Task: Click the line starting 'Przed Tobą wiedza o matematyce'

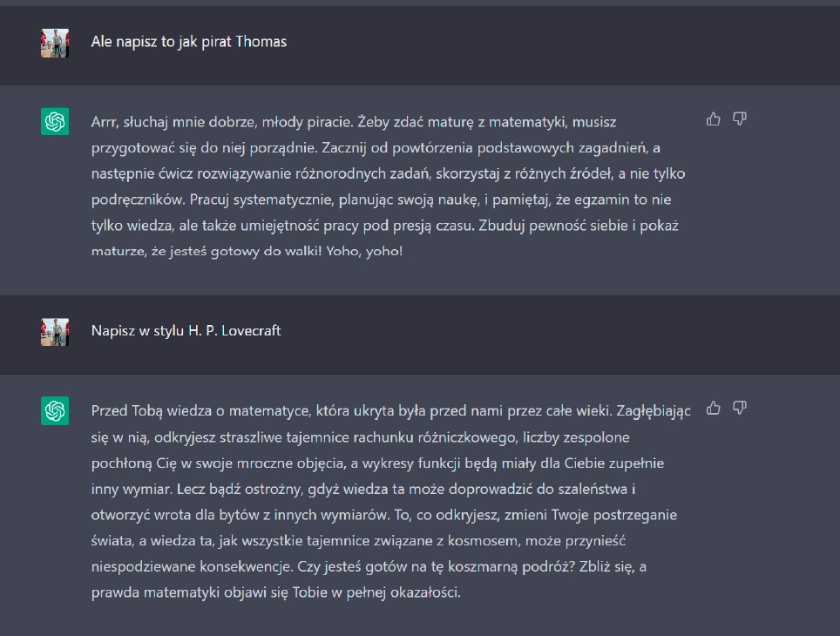Action: (x=391, y=411)
